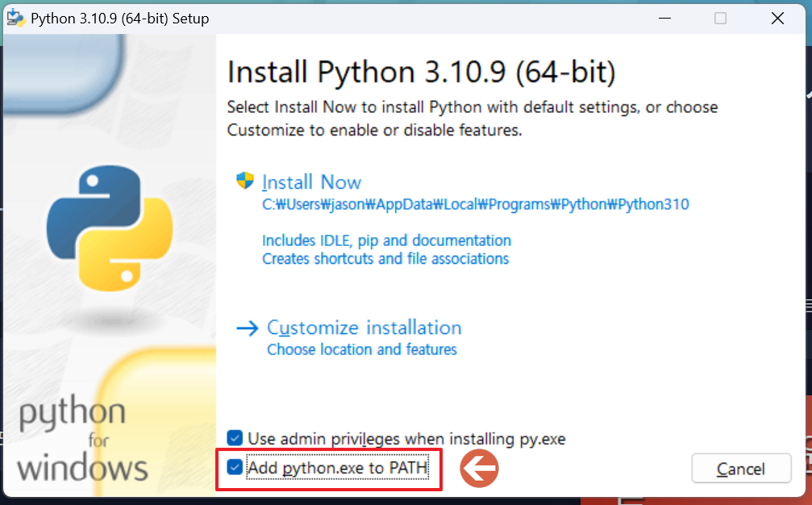Toggle 'Add python.exe to PATH' checkbox
The height and width of the screenshot is (505, 812).
(235, 467)
